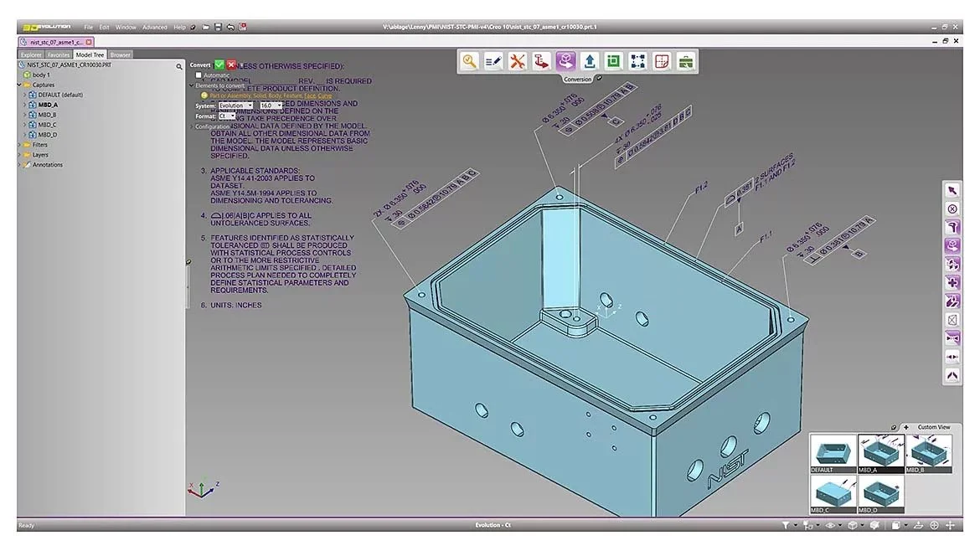Select the arrow cursor tool in right sidebar

952,190
